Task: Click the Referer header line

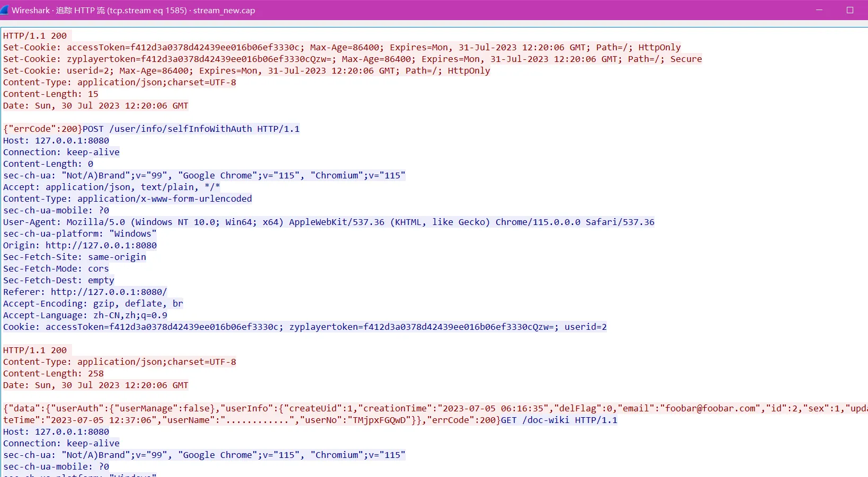Action: click(85, 292)
